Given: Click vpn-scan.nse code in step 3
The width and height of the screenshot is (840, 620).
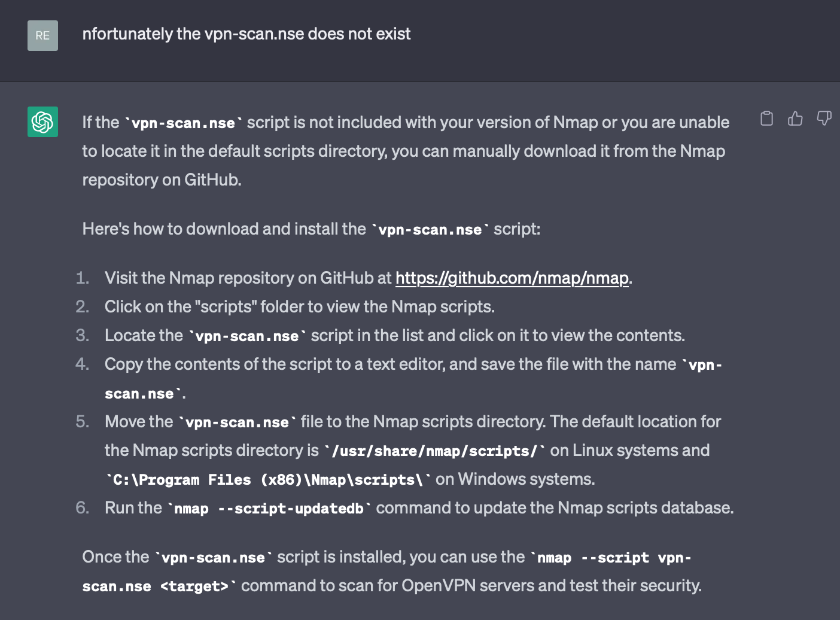Looking at the screenshot, I should click(x=247, y=336).
